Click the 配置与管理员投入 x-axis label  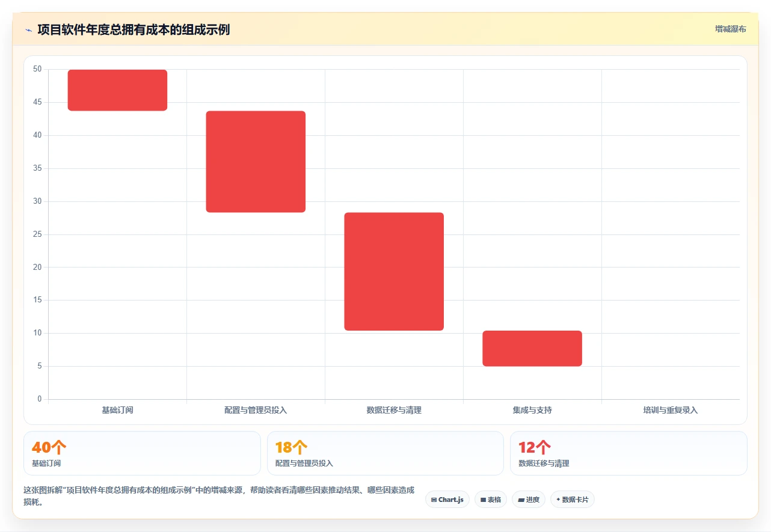click(x=256, y=410)
